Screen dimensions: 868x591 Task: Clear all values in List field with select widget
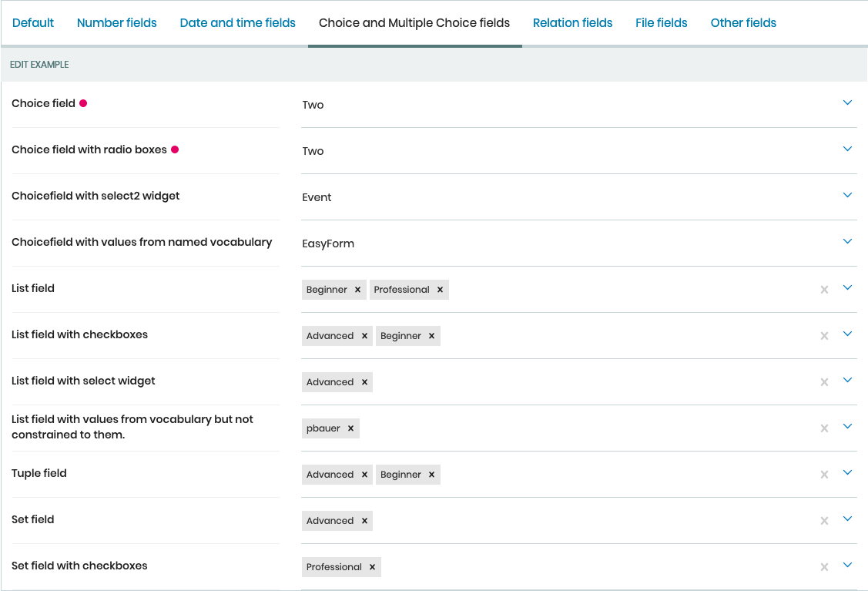click(x=824, y=382)
